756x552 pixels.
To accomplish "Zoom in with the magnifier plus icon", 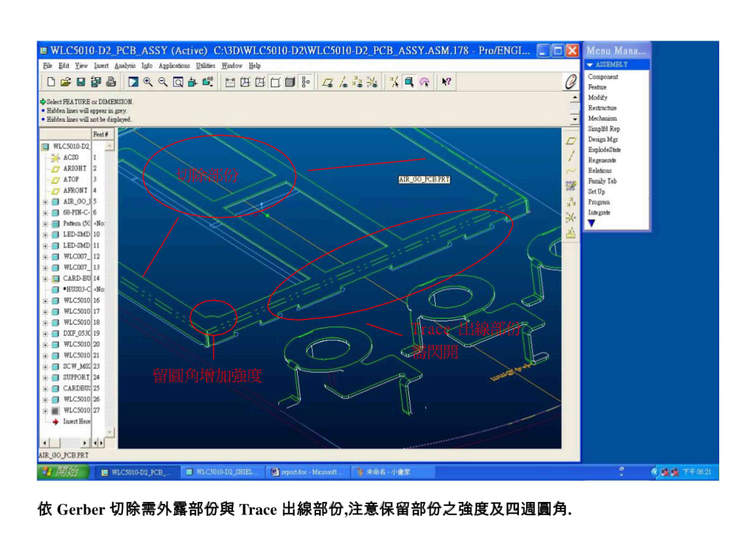I will (x=148, y=82).
